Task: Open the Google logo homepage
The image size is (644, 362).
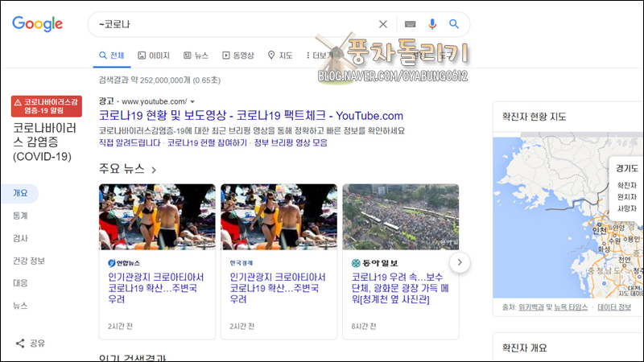Action: (x=37, y=24)
